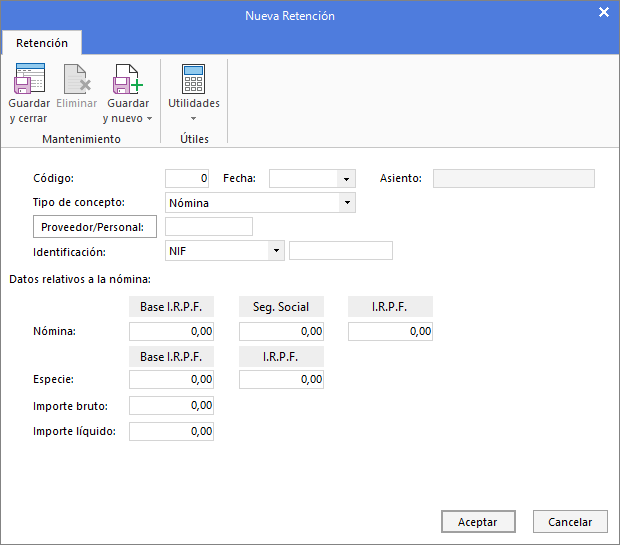This screenshot has height=545, width=620.
Task: Click the Nueva Retención window title
Action: pos(290,16)
